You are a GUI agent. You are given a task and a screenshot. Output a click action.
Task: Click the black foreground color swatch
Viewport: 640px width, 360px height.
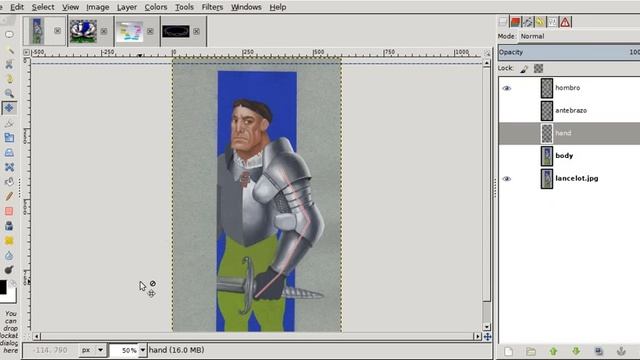[x=3, y=286]
